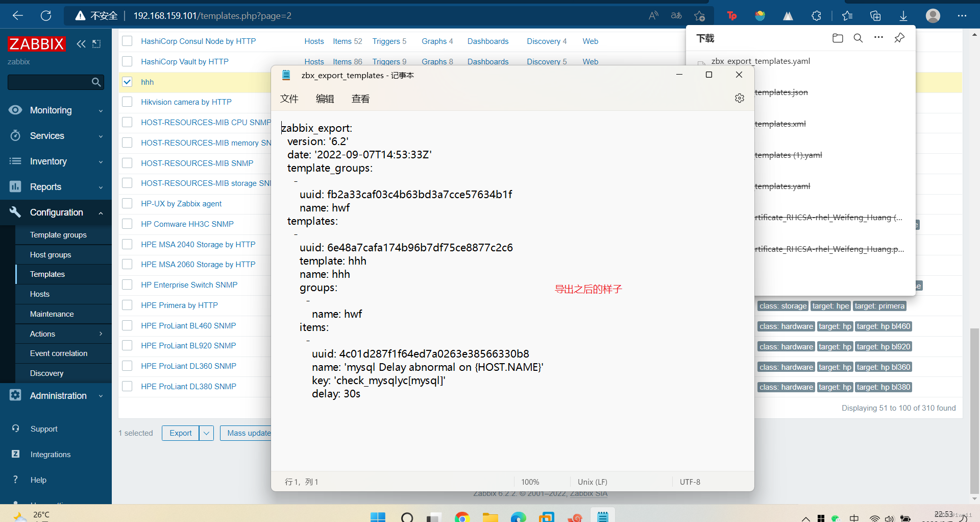This screenshot has height=522, width=980.
Task: Click the 'target: hp bl460' tag
Action: [884, 326]
